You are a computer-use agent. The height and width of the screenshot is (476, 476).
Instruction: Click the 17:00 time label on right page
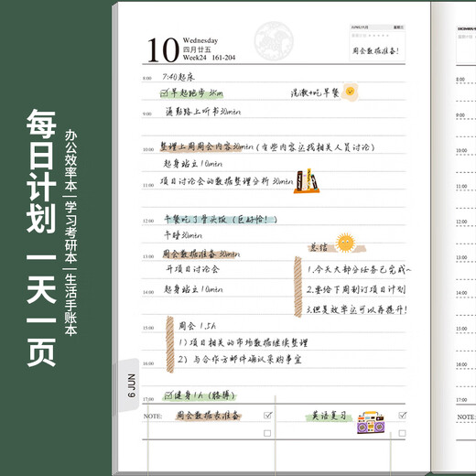coord(461,400)
